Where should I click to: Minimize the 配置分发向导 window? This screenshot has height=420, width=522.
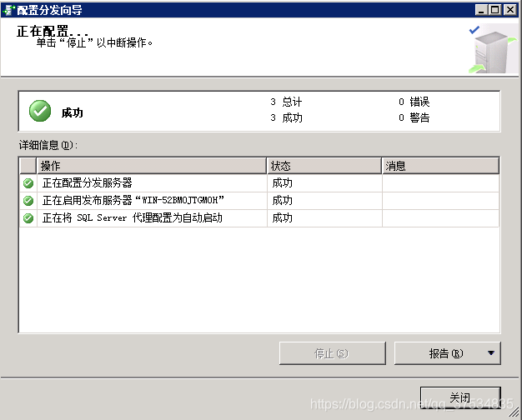click(480, 10)
